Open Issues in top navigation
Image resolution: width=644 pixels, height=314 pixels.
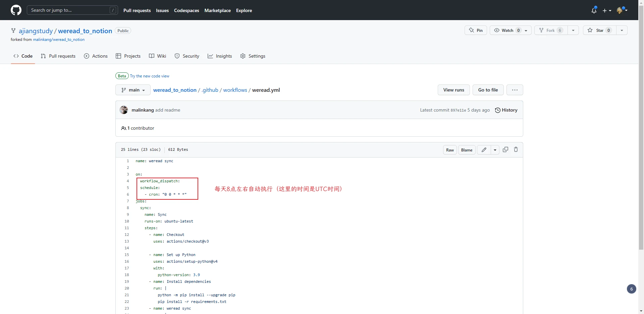(x=162, y=10)
